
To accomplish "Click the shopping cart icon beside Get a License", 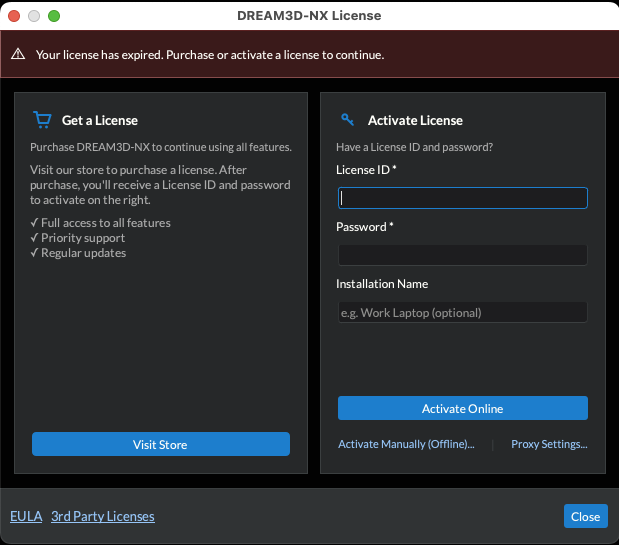I will (x=42, y=120).
